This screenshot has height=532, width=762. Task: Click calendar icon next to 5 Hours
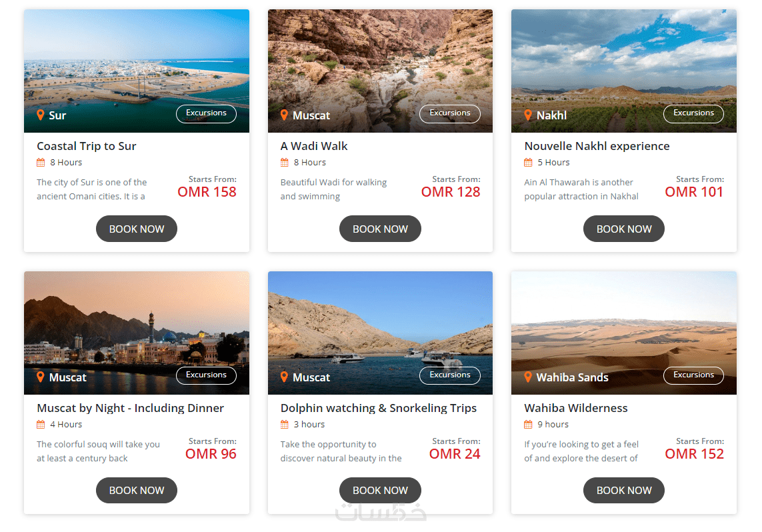click(528, 162)
